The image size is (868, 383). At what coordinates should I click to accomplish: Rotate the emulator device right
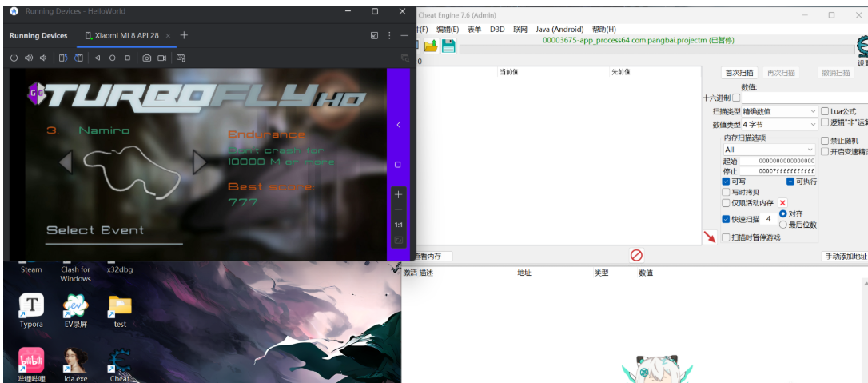[78, 58]
